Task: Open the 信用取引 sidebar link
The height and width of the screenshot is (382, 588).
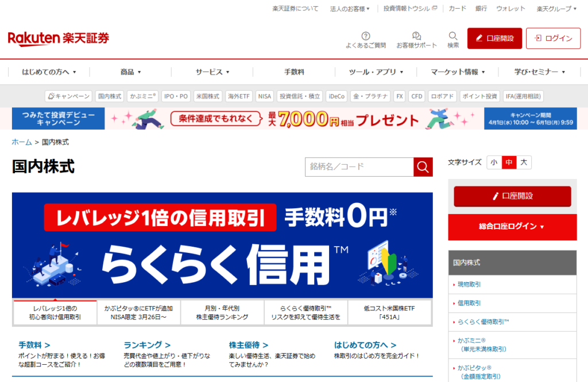Action: (x=469, y=303)
